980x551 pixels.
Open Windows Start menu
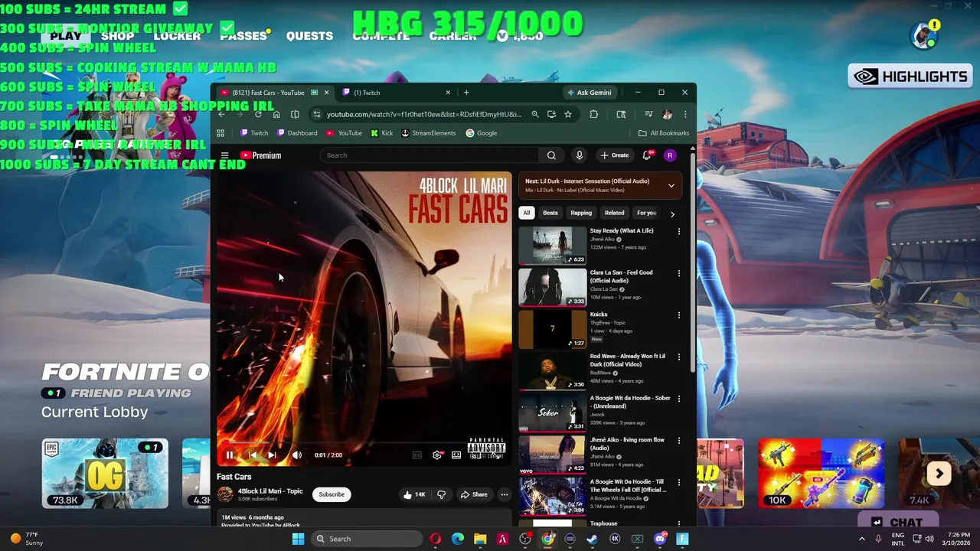pyautogui.click(x=298, y=539)
